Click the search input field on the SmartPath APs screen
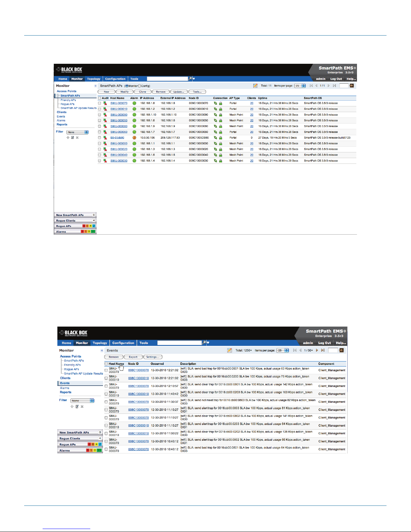The height and width of the screenshot is (532, 411). tap(167, 79)
